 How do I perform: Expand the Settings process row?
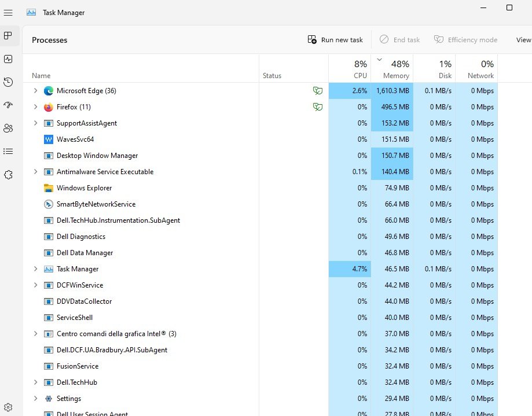coord(35,399)
